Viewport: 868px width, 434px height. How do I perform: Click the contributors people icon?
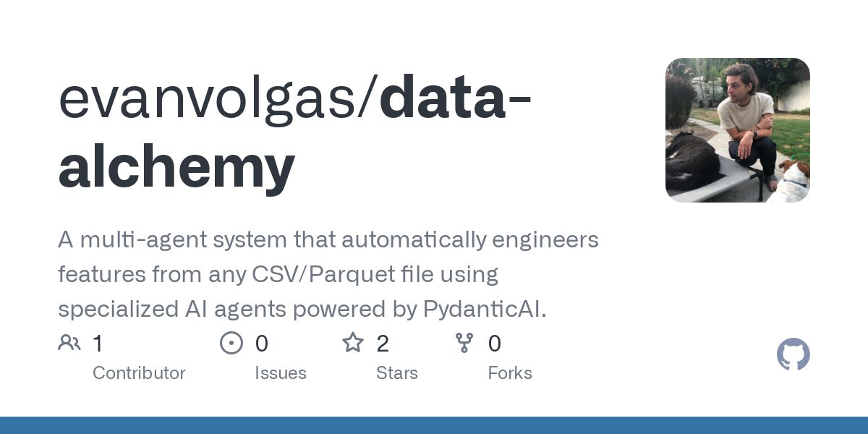coord(69,343)
